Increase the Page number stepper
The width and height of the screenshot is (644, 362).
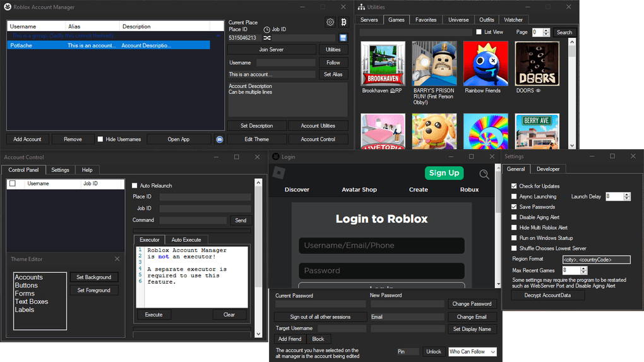pos(546,30)
